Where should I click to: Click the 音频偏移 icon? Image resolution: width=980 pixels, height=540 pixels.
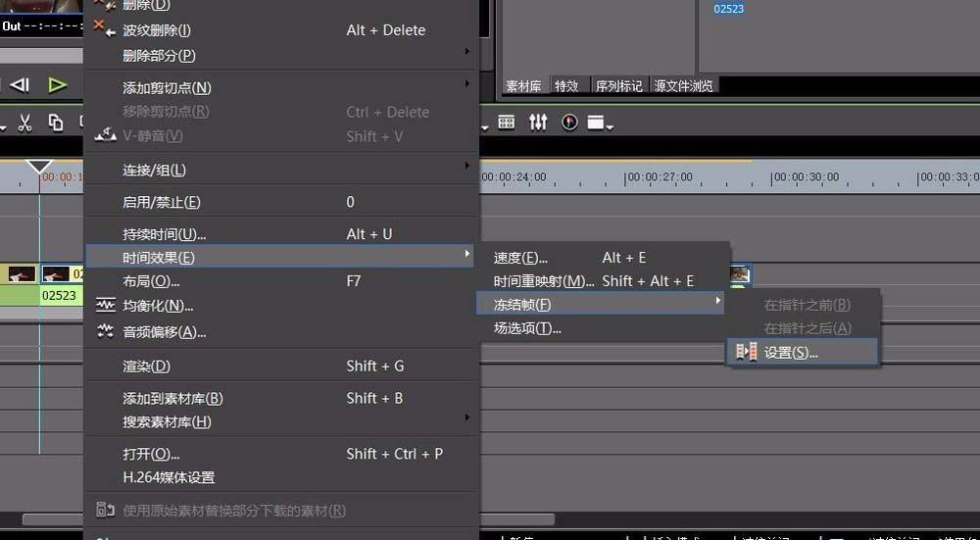[106, 331]
